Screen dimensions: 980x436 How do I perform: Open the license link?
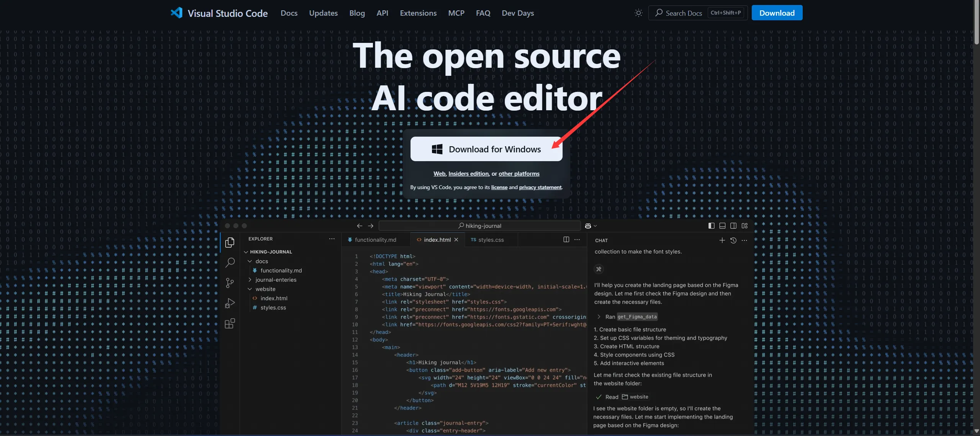click(x=499, y=187)
